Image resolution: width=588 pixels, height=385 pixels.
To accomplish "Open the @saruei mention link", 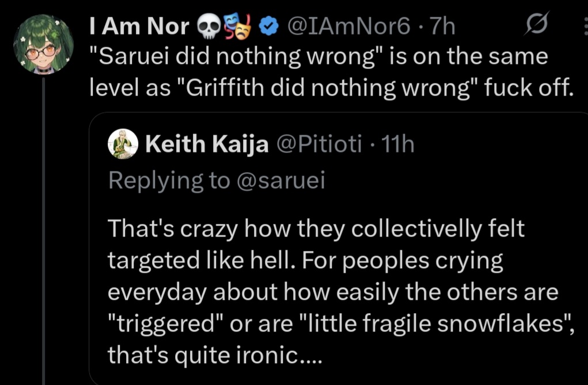I will point(280,180).
